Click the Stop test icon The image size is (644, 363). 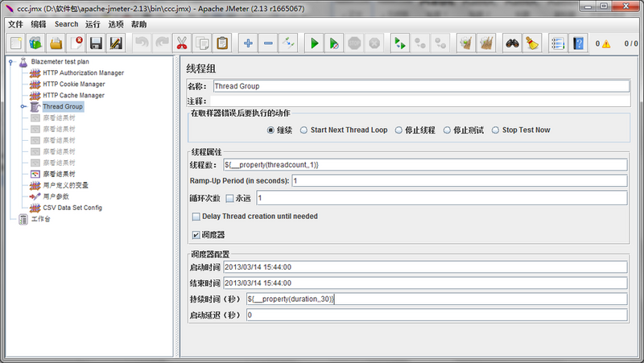tap(354, 43)
